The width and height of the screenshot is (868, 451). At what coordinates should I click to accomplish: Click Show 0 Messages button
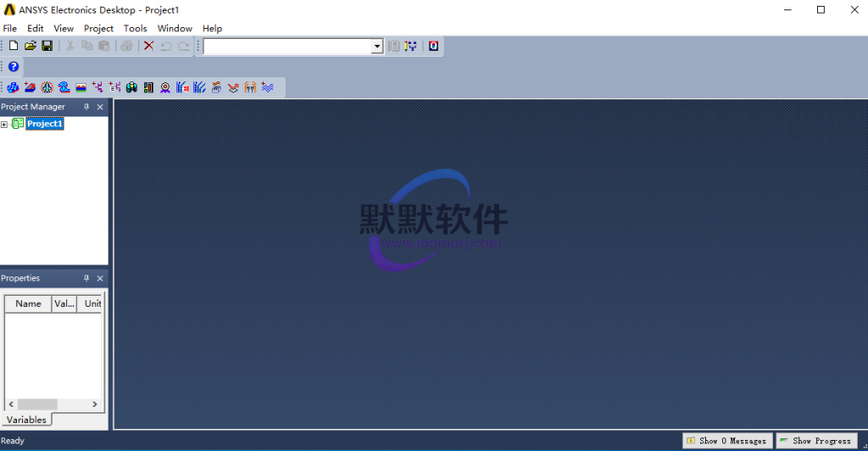pos(727,441)
